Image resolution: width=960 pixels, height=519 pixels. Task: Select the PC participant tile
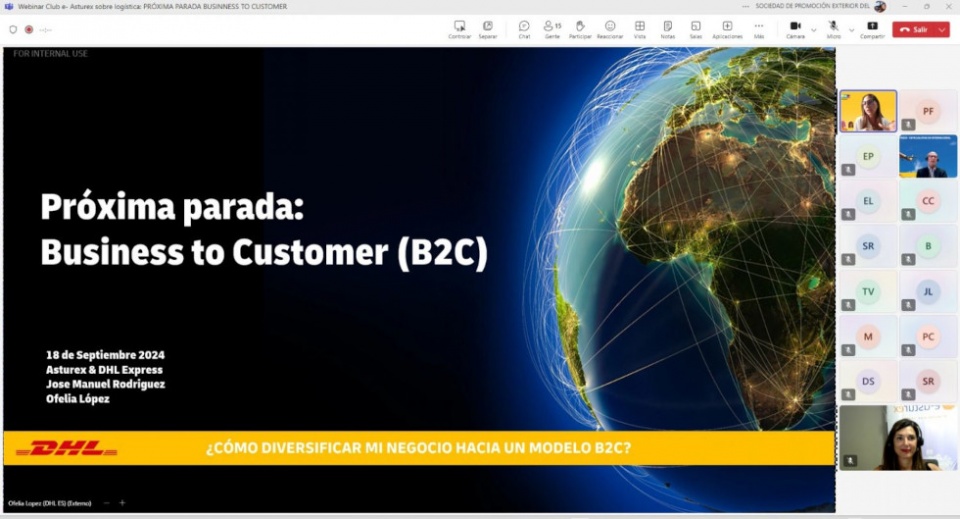coord(928,336)
